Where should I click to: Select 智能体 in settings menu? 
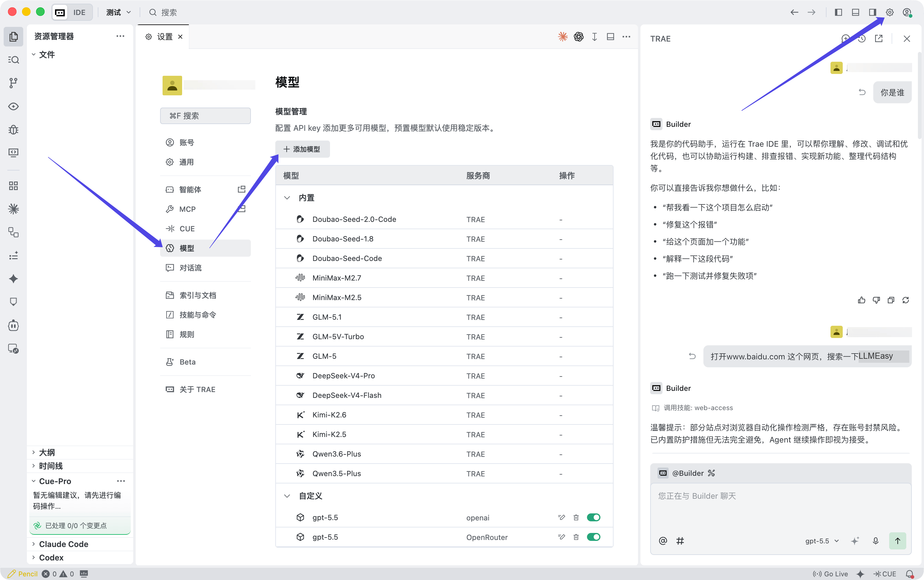click(x=206, y=189)
